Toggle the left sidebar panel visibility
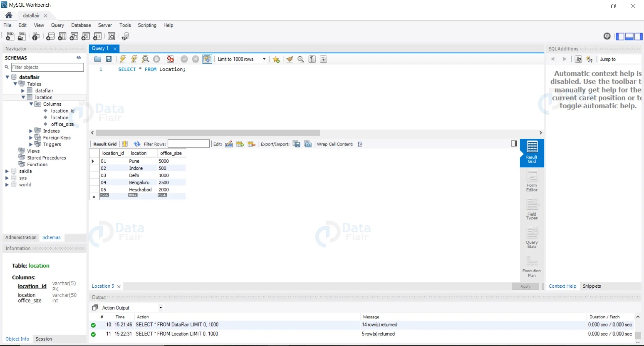The width and height of the screenshot is (644, 346). click(620, 36)
